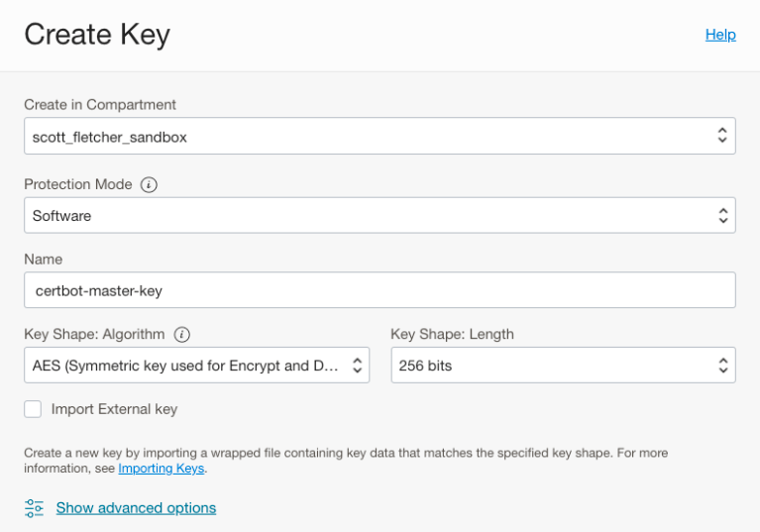Enable the Import External key checkbox
Screen dimensions: 760x532
click(34, 409)
